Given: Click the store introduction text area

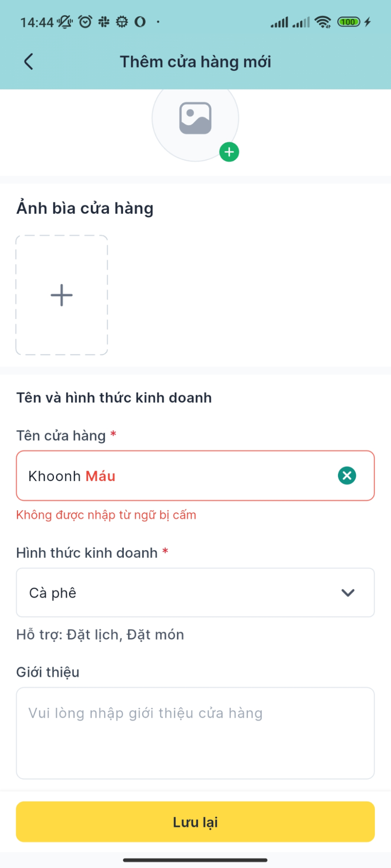Looking at the screenshot, I should (x=195, y=733).
